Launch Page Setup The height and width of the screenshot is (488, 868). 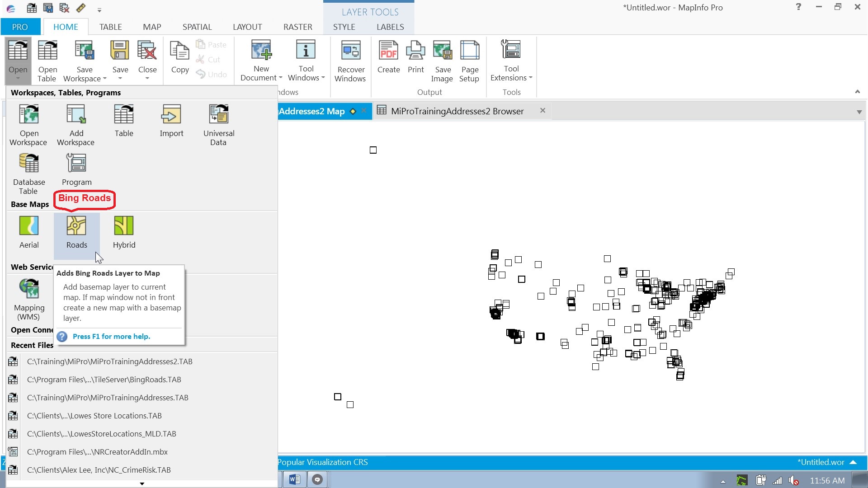[x=469, y=60]
